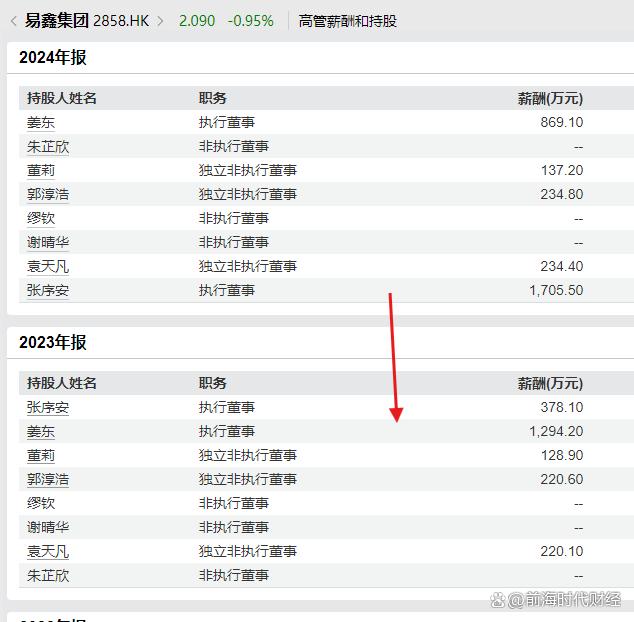Click 薪酬(万元) header in 2024 table
Viewport: 634px width, 622px height.
coord(550,98)
